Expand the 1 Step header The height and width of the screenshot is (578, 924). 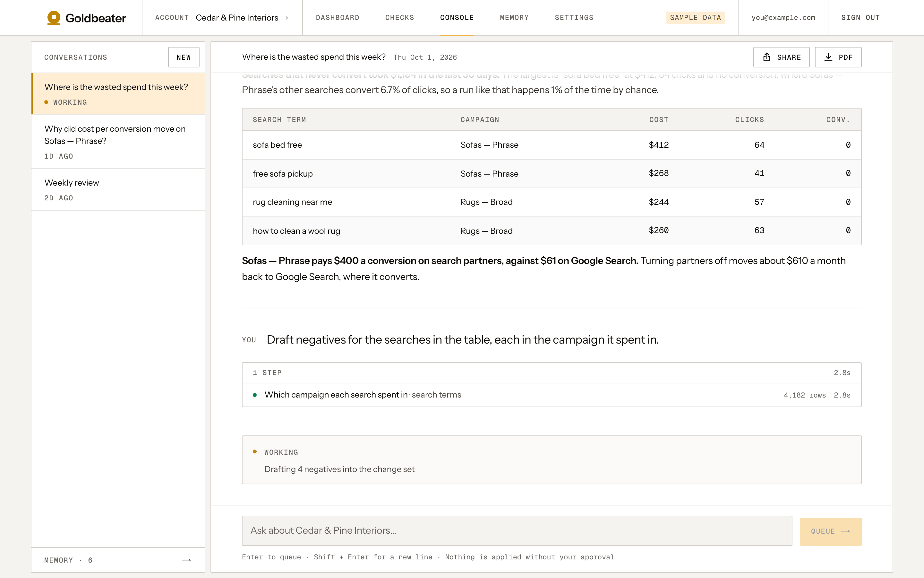(551, 373)
